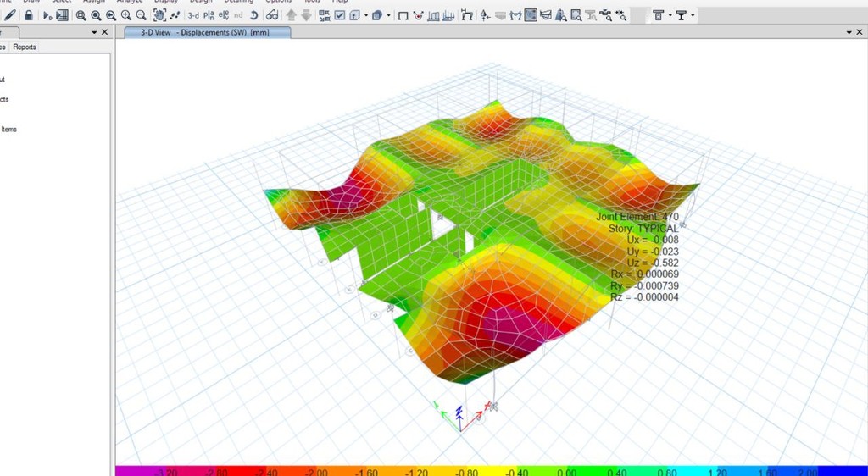
Task: Zoom out with the minus magnifier
Action: coord(142,15)
